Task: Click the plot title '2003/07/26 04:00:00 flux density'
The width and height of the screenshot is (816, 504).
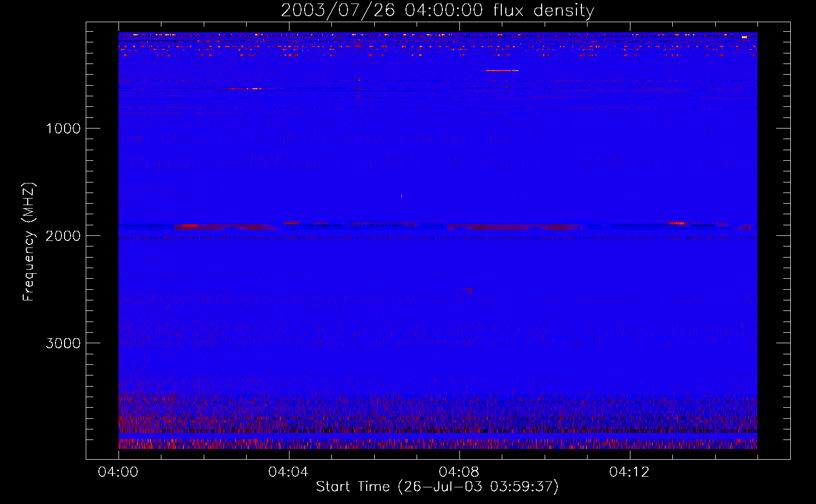Action: point(437,10)
